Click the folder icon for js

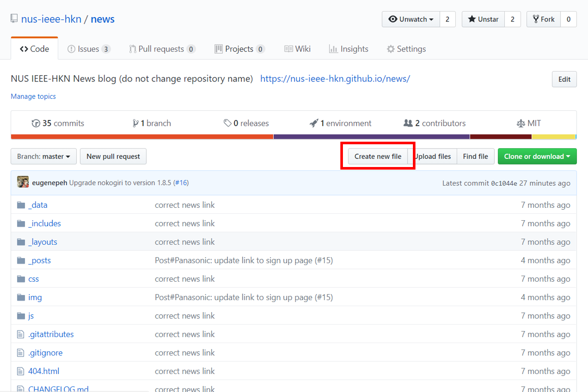tap(21, 316)
